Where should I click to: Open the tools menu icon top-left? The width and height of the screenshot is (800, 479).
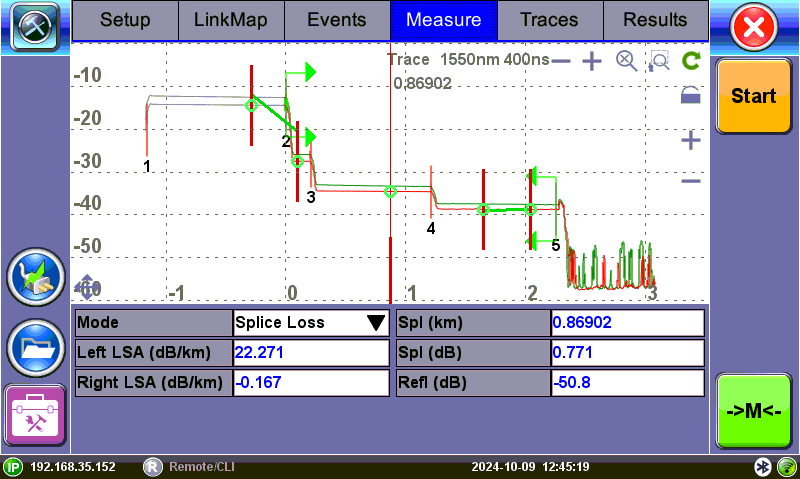(x=34, y=27)
